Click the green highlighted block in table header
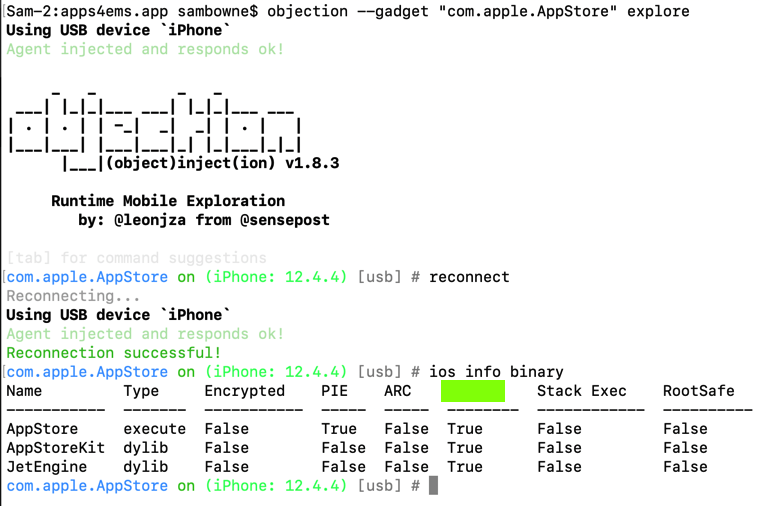 [x=473, y=391]
